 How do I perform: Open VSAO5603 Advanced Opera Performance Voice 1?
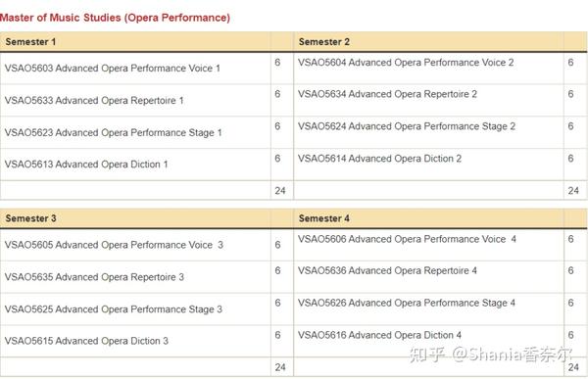[x=112, y=69]
